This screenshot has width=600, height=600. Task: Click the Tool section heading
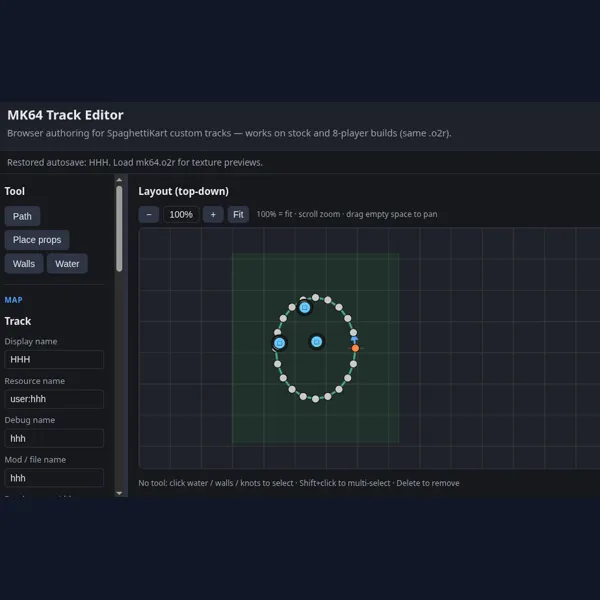15,191
